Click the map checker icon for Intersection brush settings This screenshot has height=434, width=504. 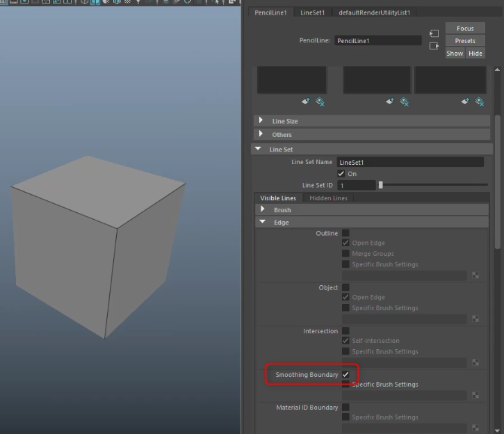click(x=475, y=362)
